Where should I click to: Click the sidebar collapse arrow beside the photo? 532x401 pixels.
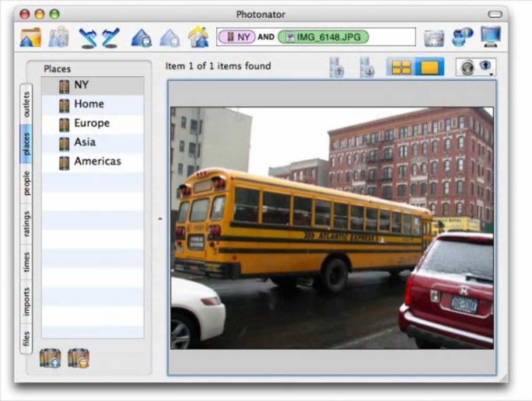160,219
